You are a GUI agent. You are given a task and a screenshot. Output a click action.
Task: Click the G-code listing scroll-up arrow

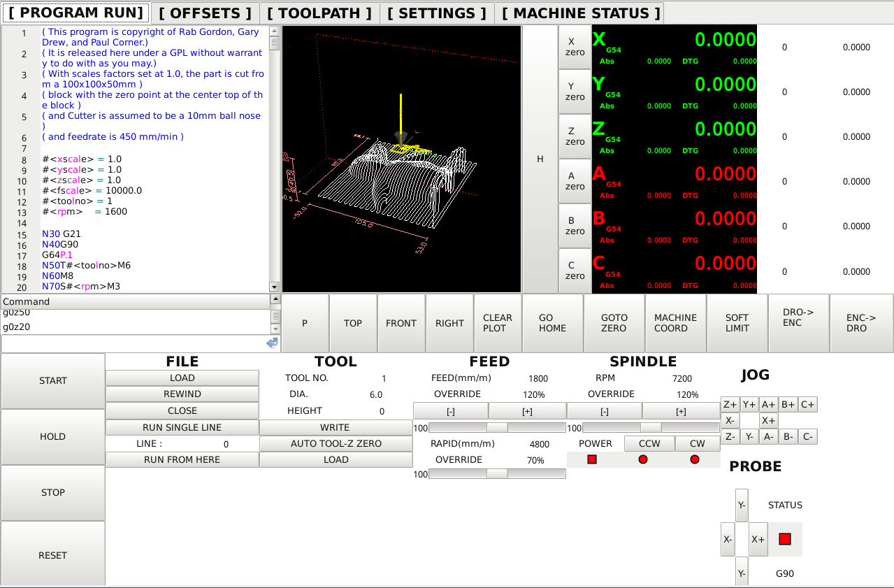(x=274, y=31)
